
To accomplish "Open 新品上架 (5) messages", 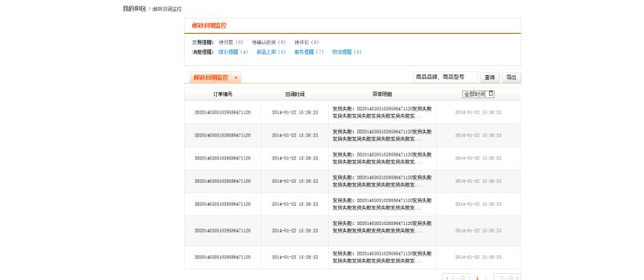I will tap(271, 52).
